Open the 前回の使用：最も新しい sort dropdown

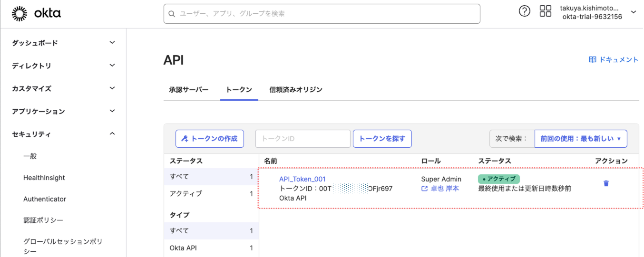(580, 139)
